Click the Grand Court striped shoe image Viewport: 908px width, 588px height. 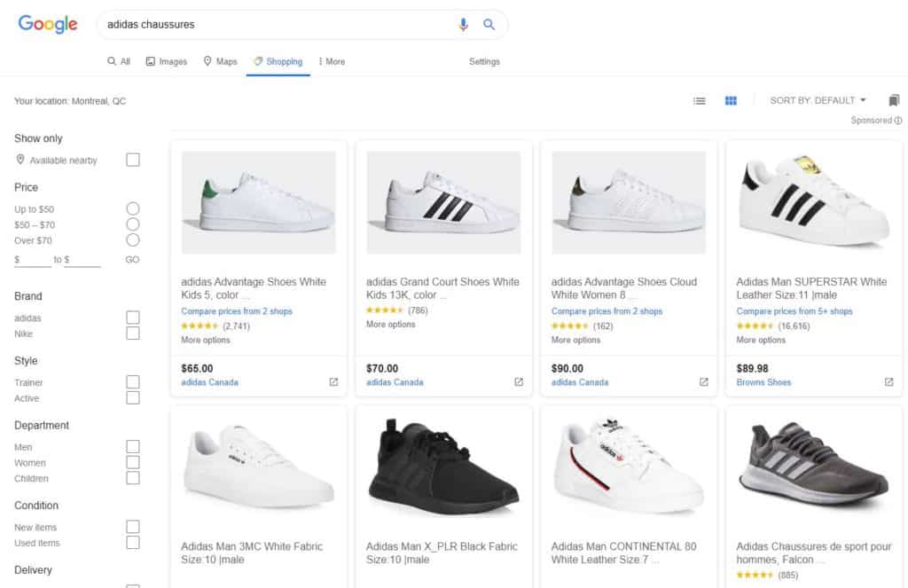443,202
